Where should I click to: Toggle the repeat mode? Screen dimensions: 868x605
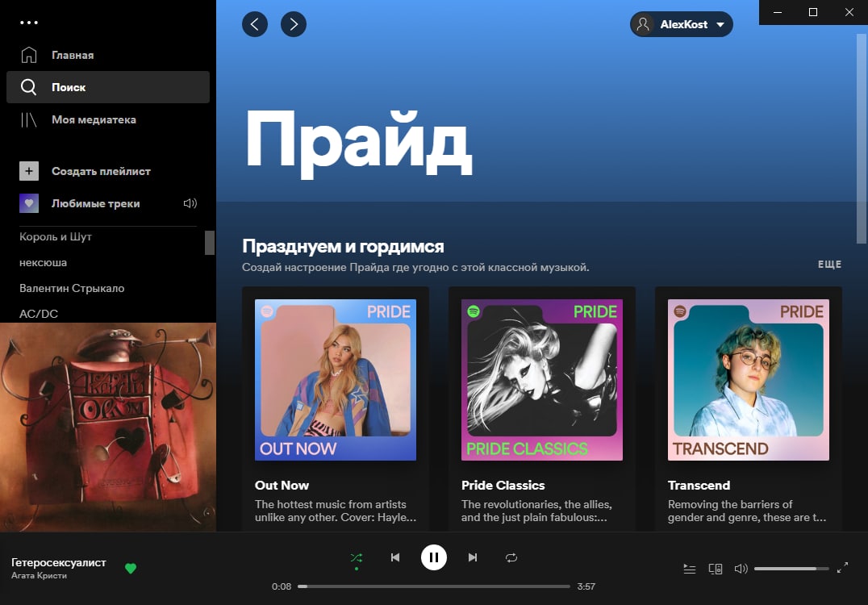(511, 557)
